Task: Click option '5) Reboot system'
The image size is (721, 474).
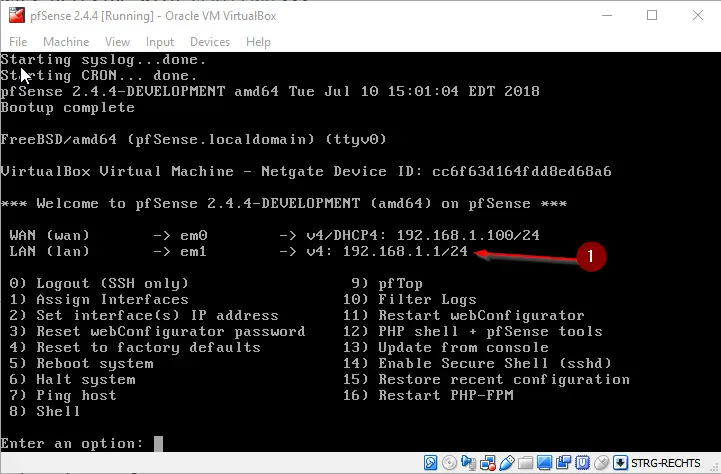Action: [x=81, y=364]
